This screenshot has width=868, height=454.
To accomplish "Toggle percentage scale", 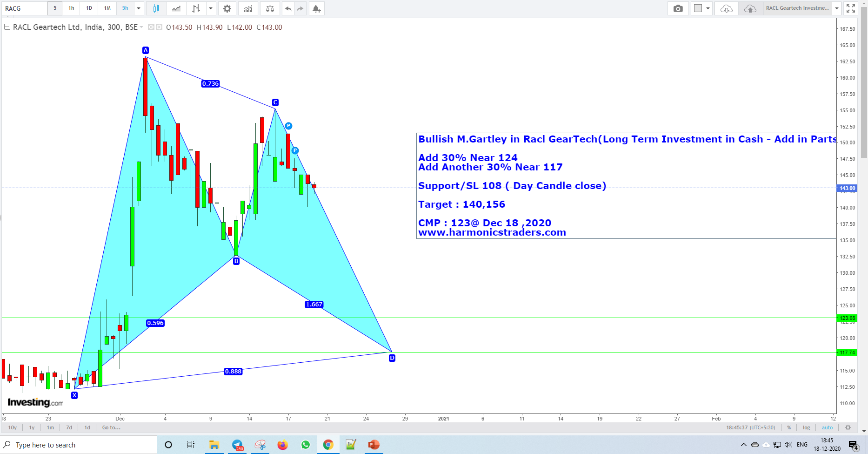I will pos(789,427).
